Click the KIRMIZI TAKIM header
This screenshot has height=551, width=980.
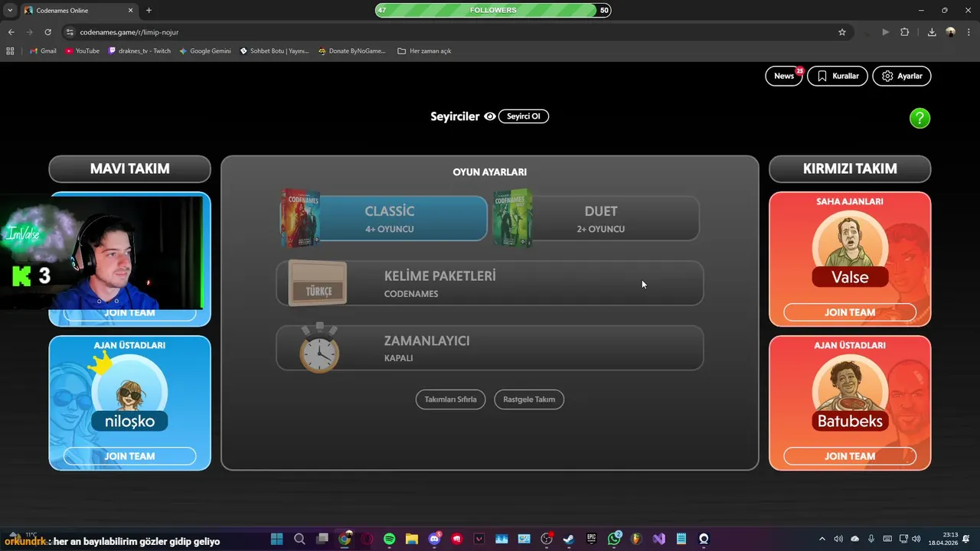(x=850, y=168)
